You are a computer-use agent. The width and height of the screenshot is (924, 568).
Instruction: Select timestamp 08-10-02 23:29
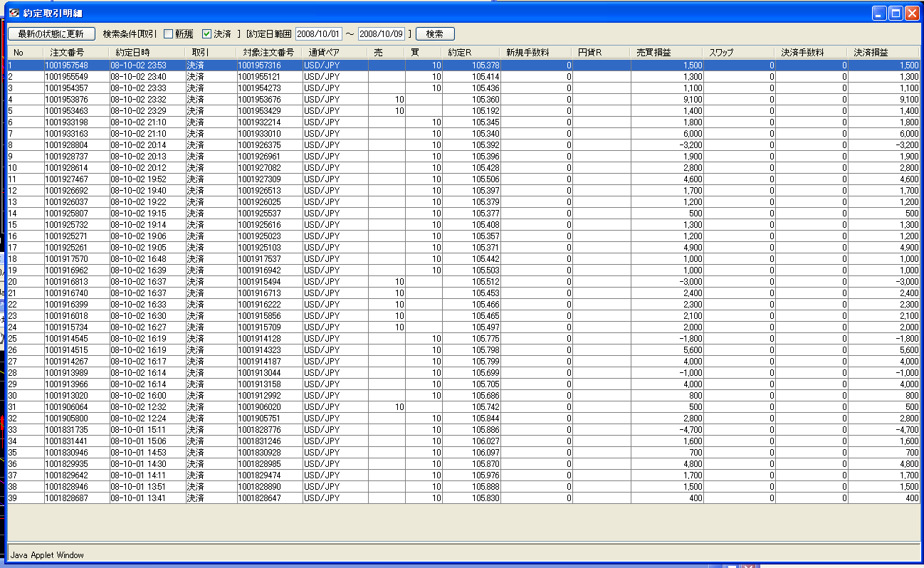[x=147, y=111]
